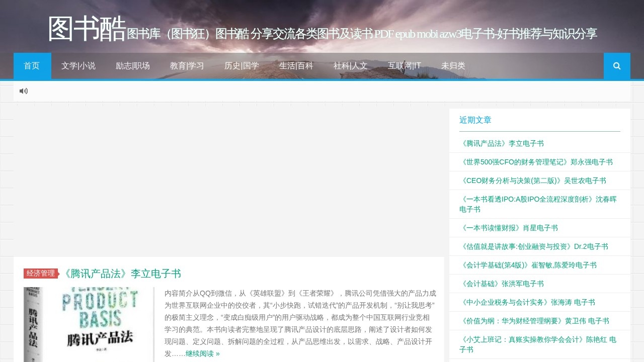Open the search panel via magnifier icon
Image resolution: width=644 pixels, height=362 pixels.
(x=616, y=66)
